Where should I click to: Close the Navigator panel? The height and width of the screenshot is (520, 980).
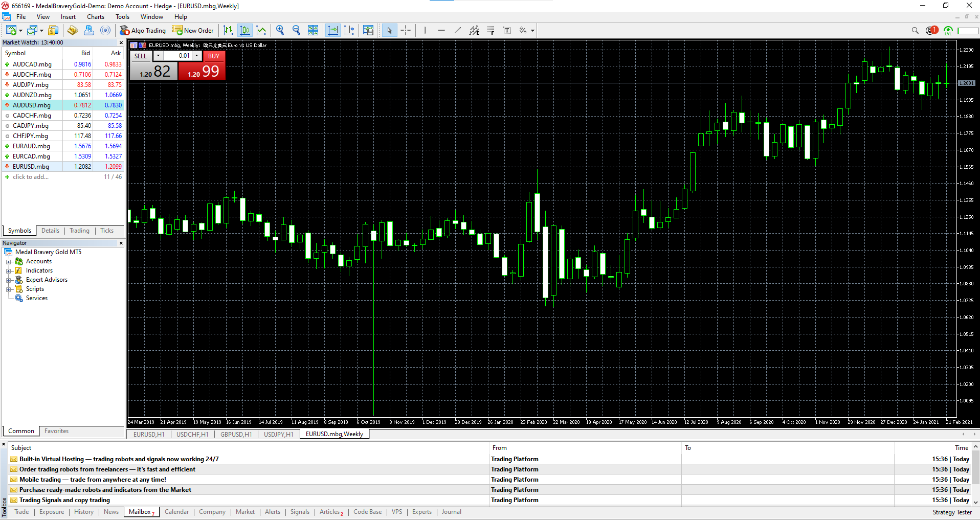(121, 243)
